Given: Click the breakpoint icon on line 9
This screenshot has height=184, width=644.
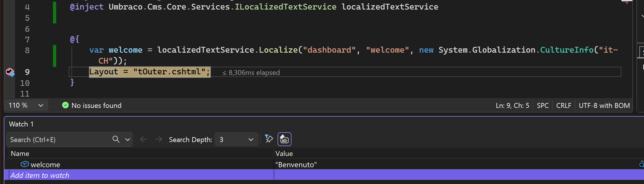Looking at the screenshot, I should coord(10,72).
